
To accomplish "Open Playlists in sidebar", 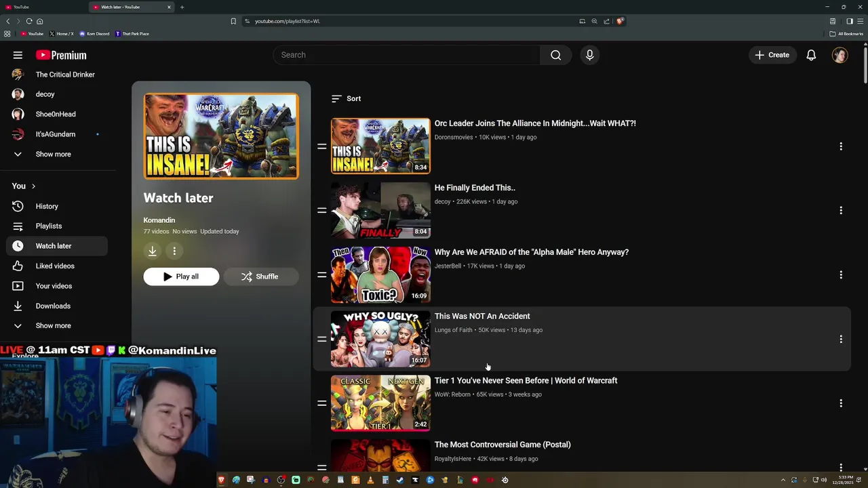I will [x=57, y=226].
